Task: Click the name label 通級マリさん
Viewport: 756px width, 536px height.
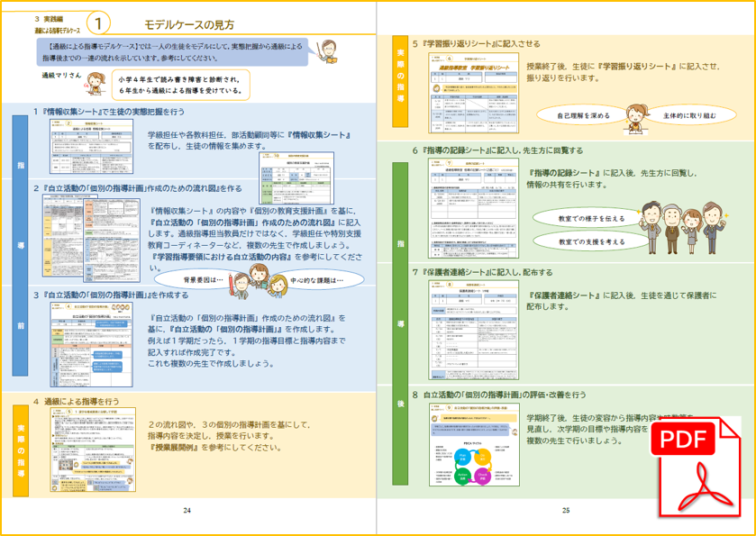Action: pyautogui.click(x=61, y=75)
